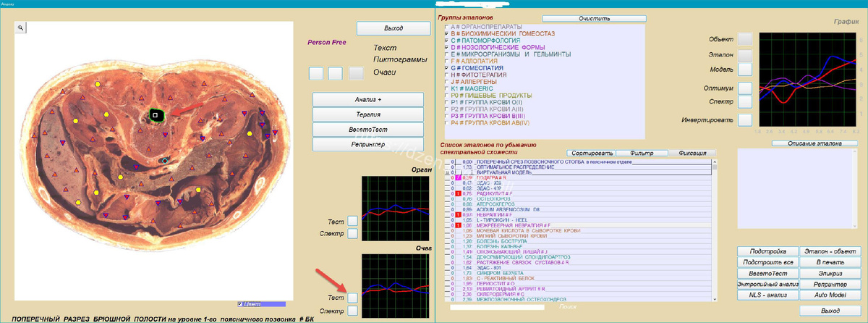Click the description text area under Описание эталона

(797, 188)
